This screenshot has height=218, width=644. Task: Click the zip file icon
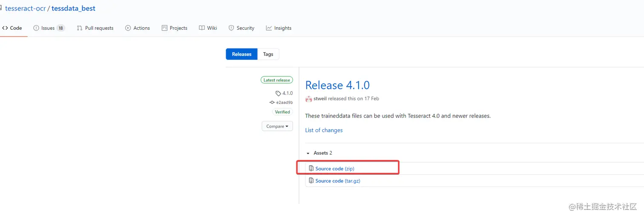(311, 169)
